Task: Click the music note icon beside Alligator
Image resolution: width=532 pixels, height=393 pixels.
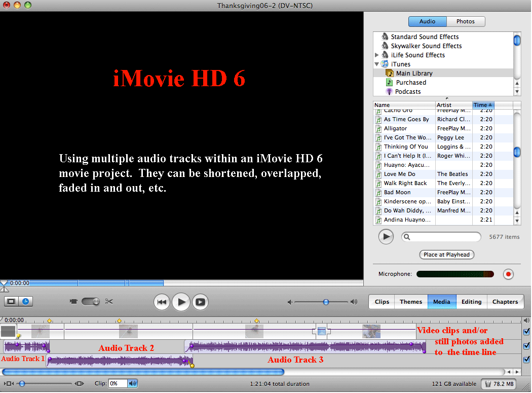Action: (378, 129)
